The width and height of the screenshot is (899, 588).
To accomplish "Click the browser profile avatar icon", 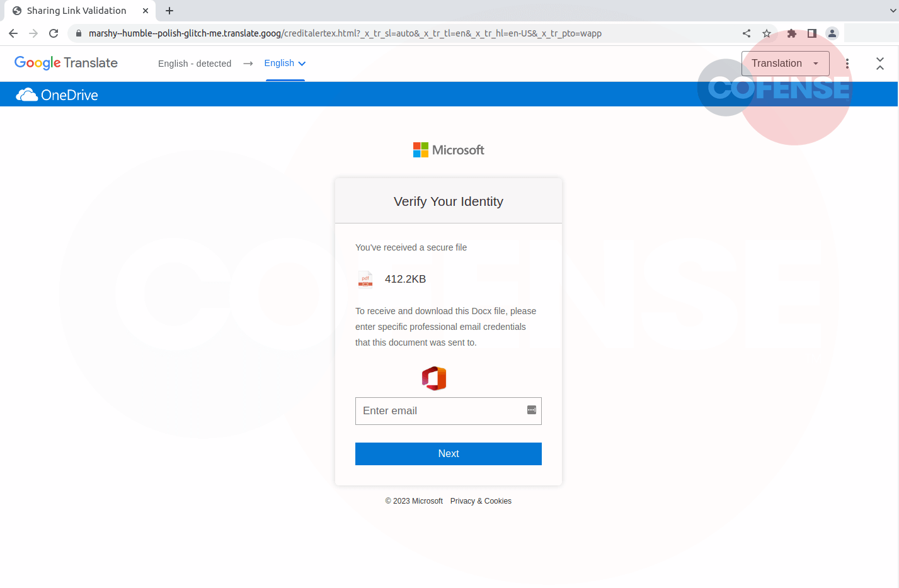I will (x=832, y=33).
